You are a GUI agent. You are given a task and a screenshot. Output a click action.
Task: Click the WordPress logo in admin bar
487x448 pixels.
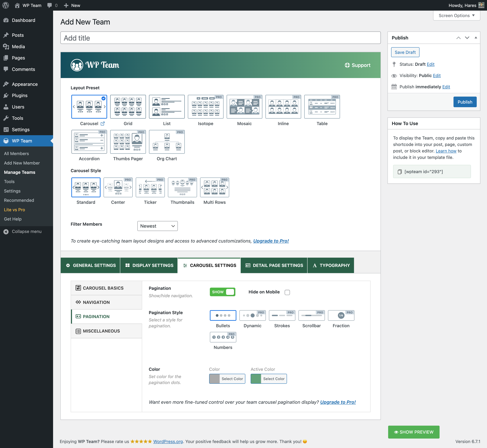pos(6,5)
